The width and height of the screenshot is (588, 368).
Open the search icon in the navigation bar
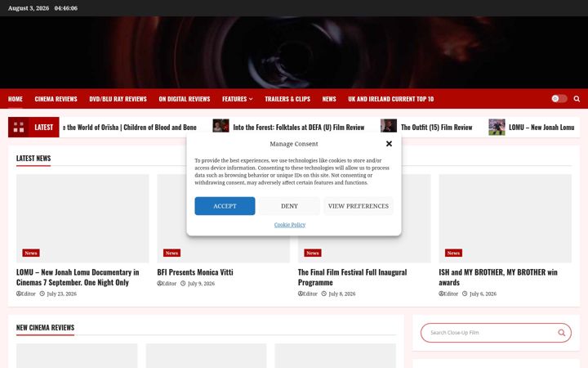(x=577, y=99)
